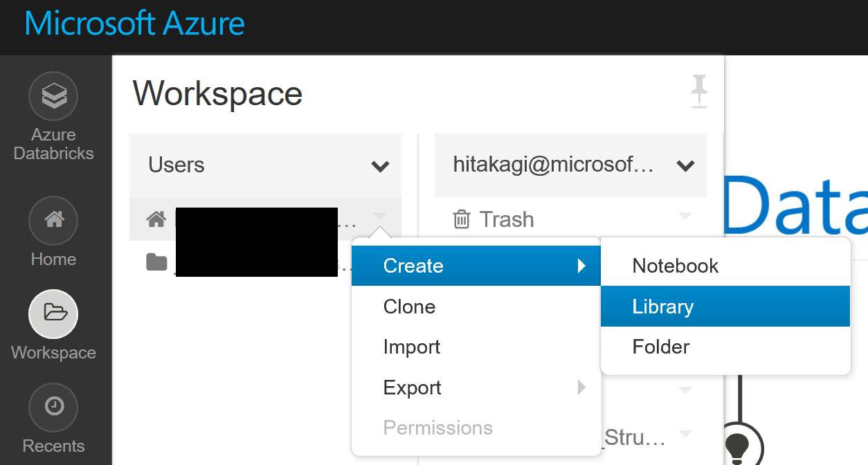Open the Azure Databricks home icon
The height and width of the screenshot is (465, 868).
pos(53,96)
